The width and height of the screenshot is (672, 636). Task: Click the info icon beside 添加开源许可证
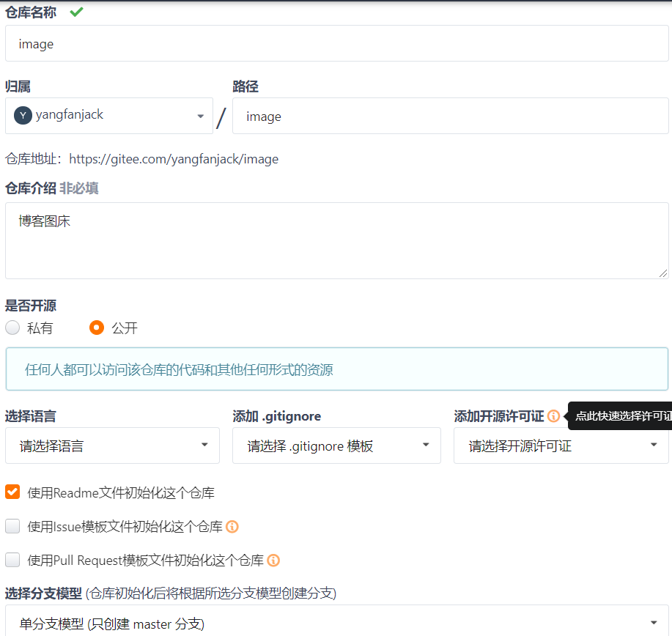[553, 416]
